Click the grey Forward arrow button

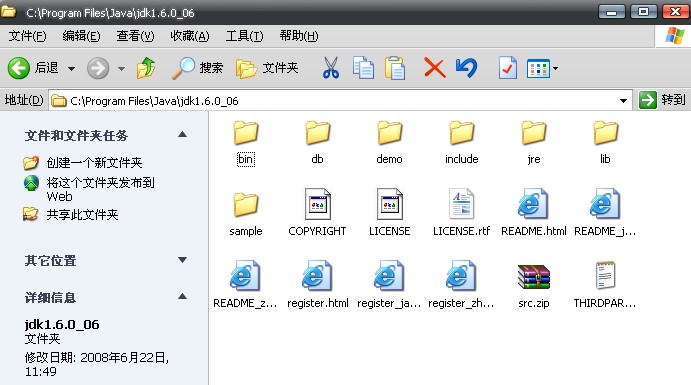97,68
